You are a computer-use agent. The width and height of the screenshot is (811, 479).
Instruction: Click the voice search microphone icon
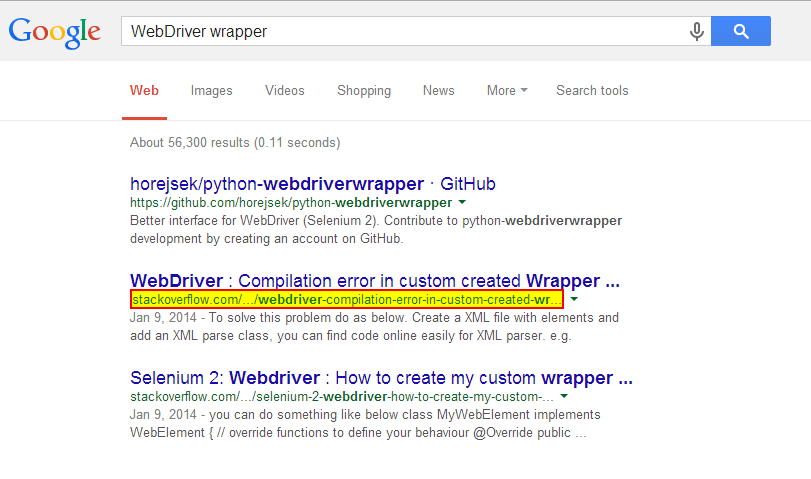point(697,32)
